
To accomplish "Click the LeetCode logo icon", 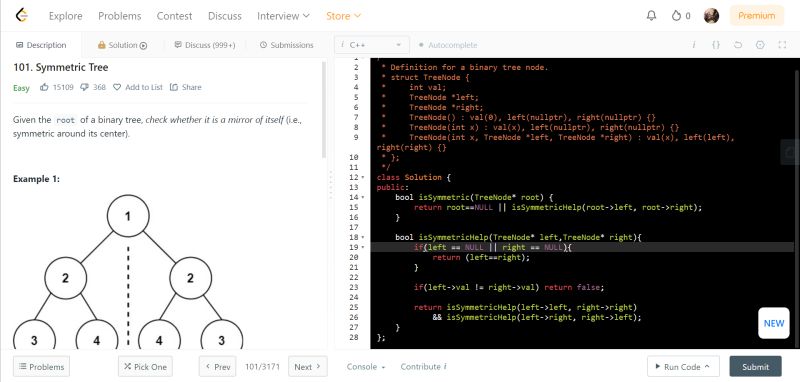I will [21, 15].
